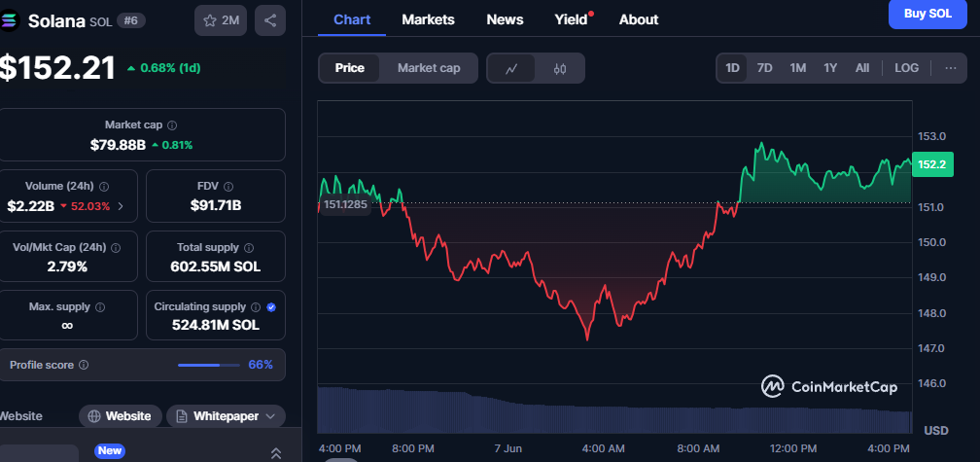Select the 1M time range

tap(797, 67)
